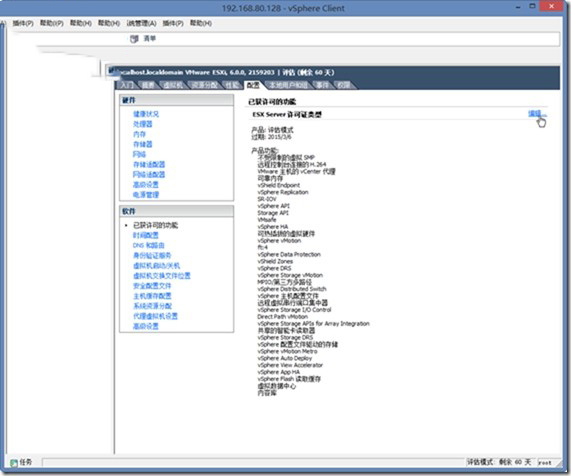Open the 内存 hardware link
Image resolution: width=571 pixels, height=476 pixels.
point(139,134)
